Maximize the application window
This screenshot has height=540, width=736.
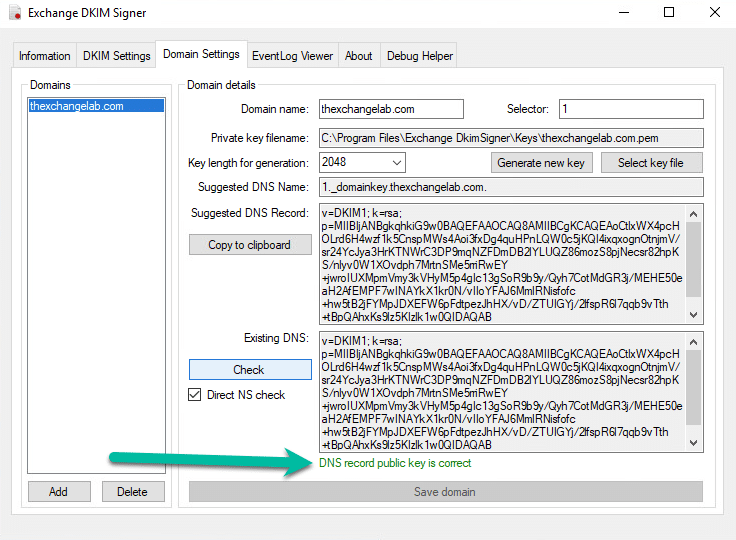[x=669, y=13]
